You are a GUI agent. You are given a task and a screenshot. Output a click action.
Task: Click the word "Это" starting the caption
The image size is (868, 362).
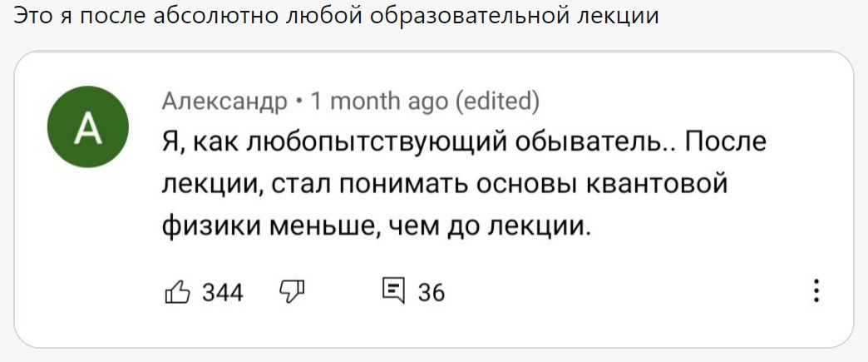click(34, 16)
